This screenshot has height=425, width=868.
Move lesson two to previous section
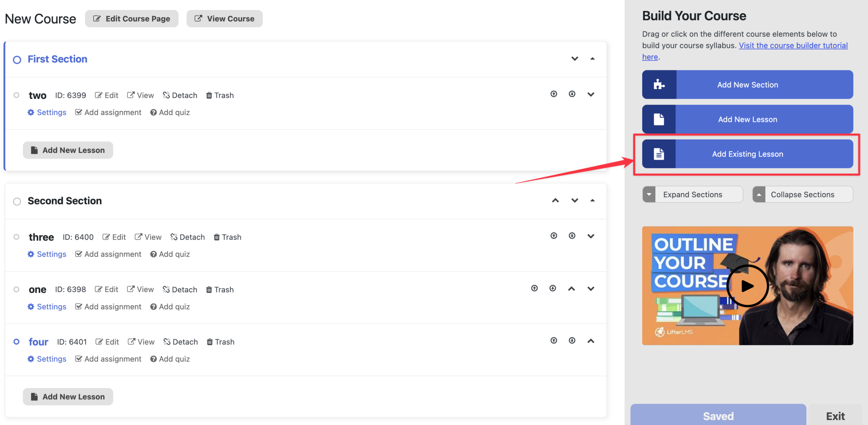click(x=554, y=94)
